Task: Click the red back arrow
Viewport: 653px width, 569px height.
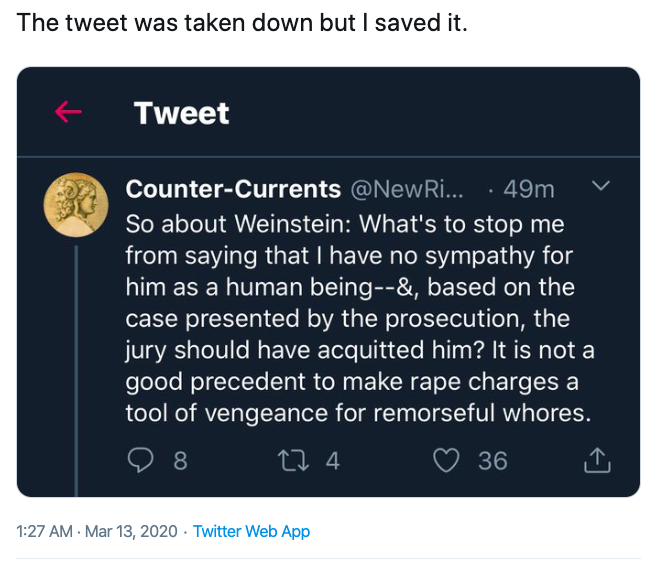Action: 68,112
